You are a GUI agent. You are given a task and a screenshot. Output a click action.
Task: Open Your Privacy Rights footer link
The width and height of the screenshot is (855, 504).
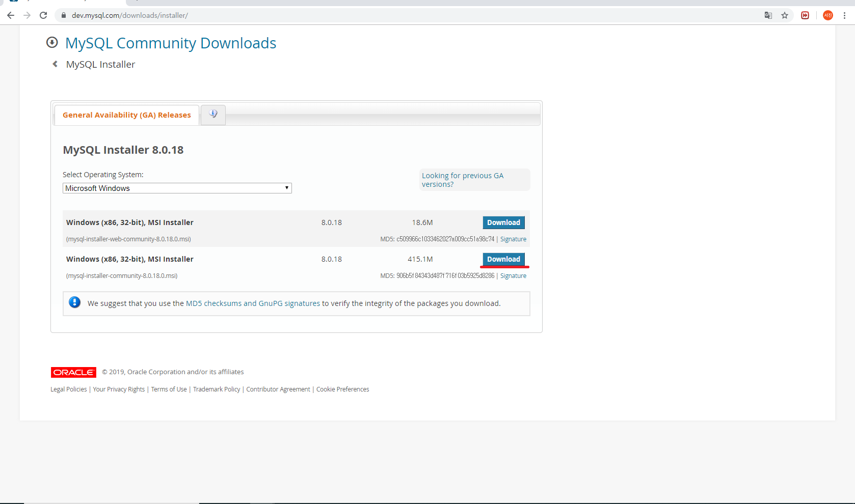tap(119, 389)
